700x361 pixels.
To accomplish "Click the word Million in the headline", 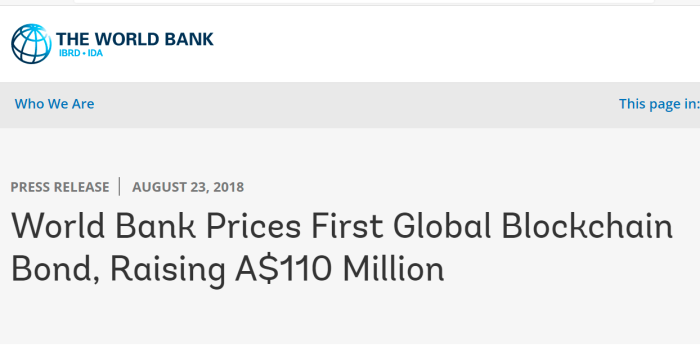I will tap(393, 269).
